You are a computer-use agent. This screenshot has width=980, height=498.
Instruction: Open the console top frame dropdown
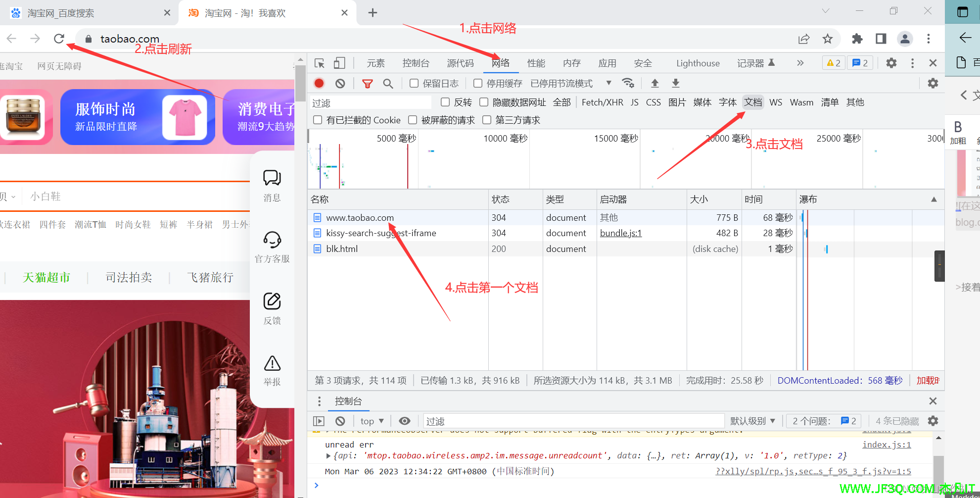[x=372, y=420]
